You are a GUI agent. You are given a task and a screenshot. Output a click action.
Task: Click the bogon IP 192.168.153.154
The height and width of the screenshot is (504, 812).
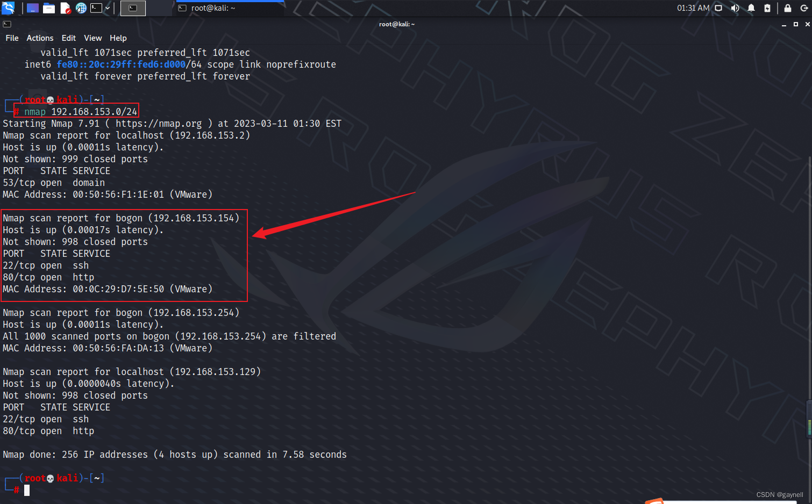point(194,218)
